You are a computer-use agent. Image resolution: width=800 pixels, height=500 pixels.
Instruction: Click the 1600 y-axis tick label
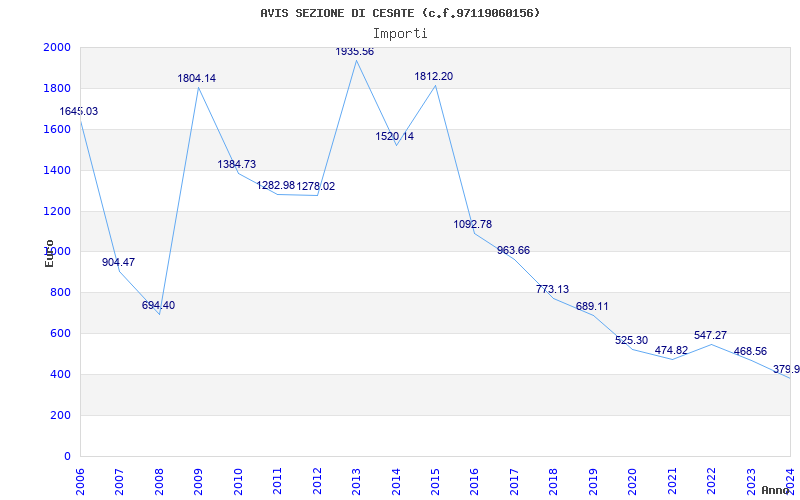coord(57,129)
